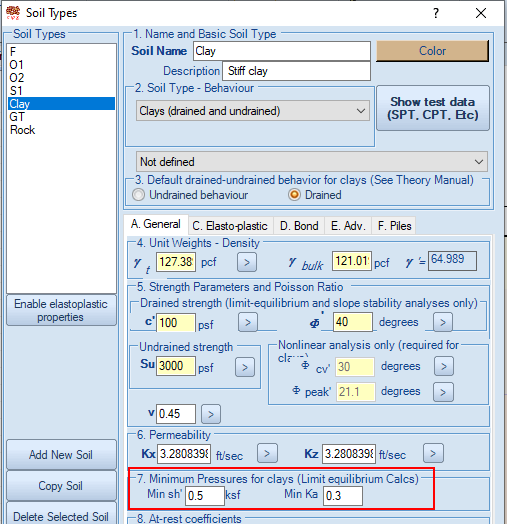Screen dimensions: 507x524
Task: Switch to the C. Elasto-plastic tab
Action: 230,226
